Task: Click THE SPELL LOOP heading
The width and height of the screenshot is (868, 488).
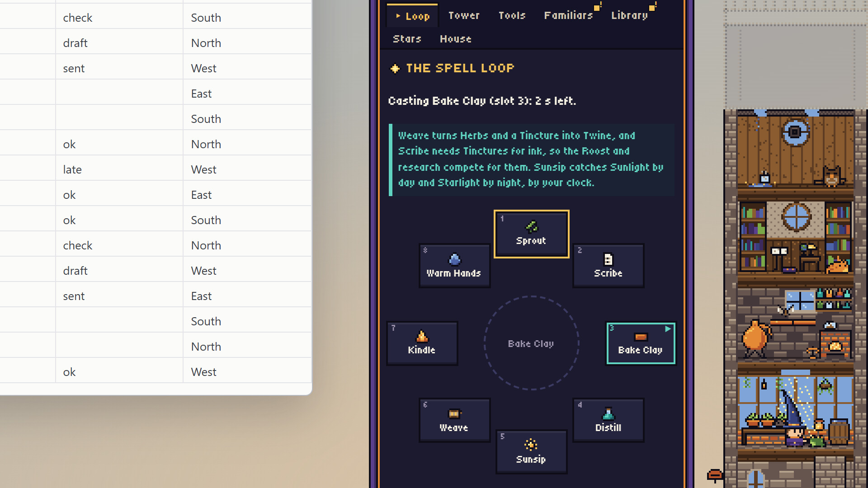Action: tap(460, 68)
